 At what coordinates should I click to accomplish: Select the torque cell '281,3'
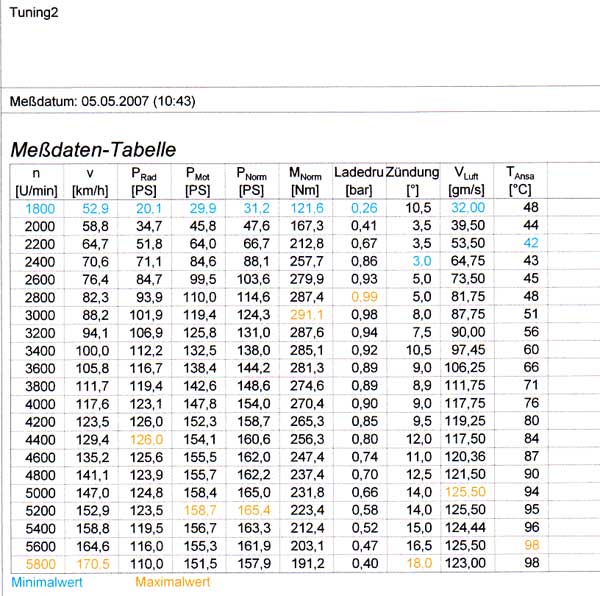pyautogui.click(x=307, y=368)
